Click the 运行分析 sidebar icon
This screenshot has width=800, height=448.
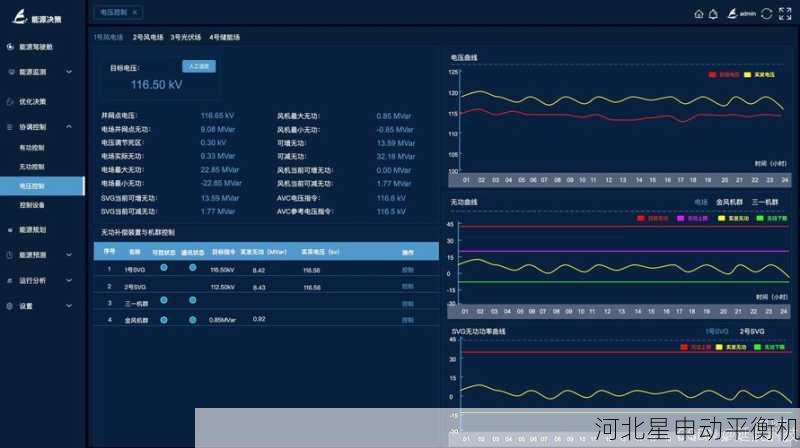coord(10,281)
